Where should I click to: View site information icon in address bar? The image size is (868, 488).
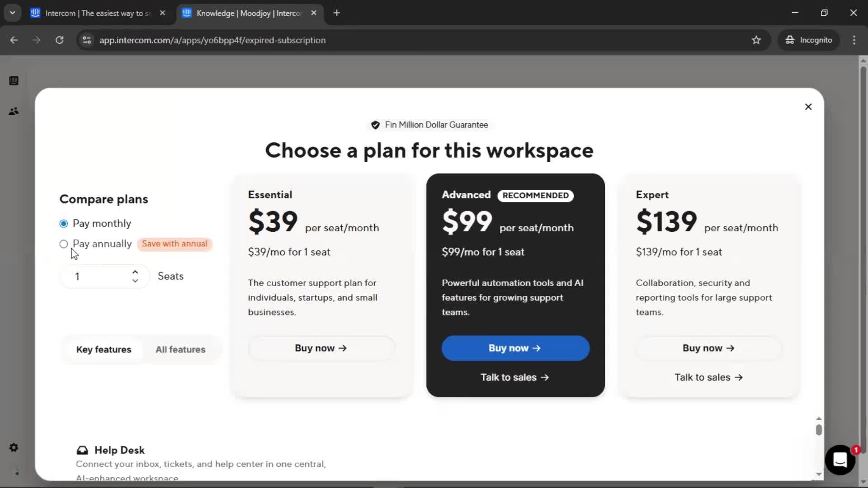click(x=87, y=40)
